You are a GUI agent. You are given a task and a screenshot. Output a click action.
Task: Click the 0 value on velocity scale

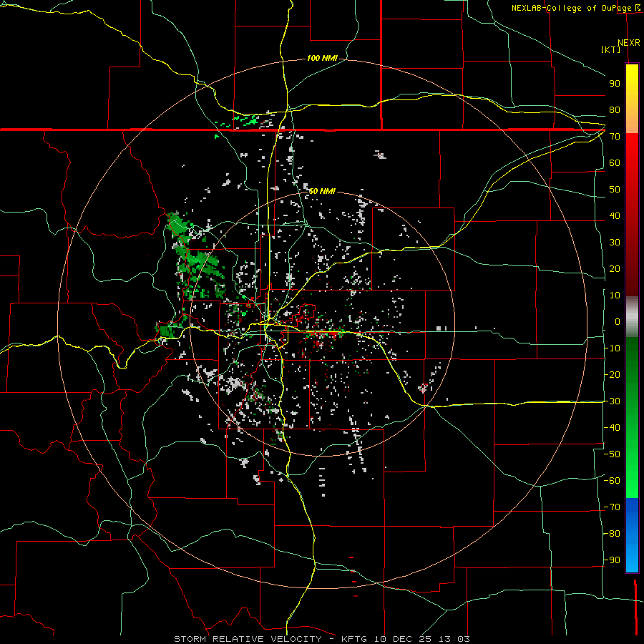pos(618,322)
